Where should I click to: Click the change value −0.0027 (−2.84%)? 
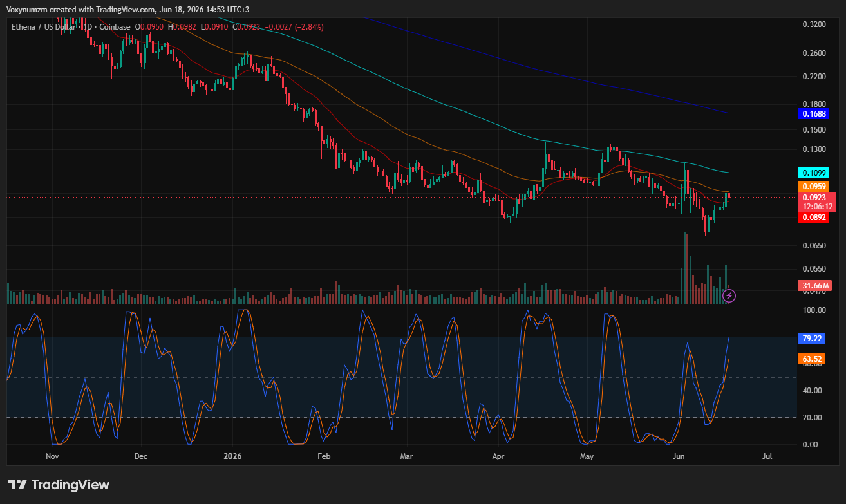coord(294,27)
